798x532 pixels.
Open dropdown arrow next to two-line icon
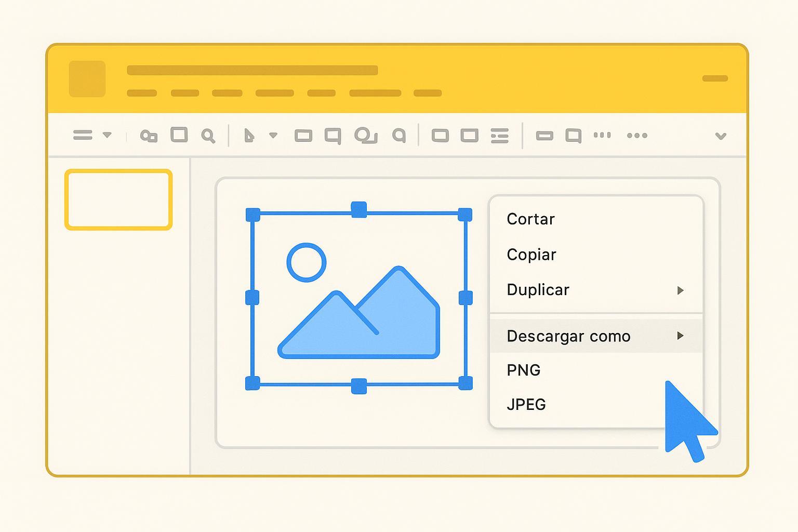pyautogui.click(x=107, y=135)
